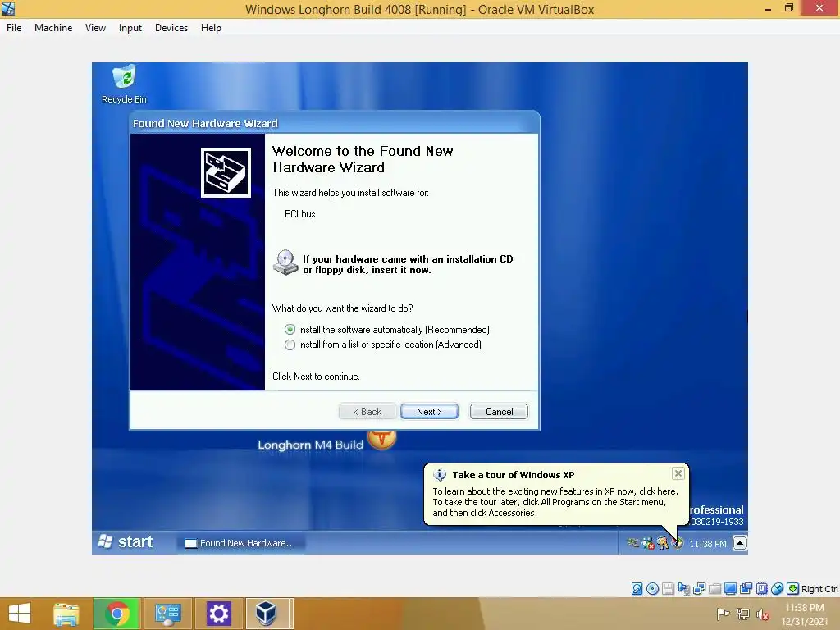Click the VirtualBox title bar icon
Image resolution: width=840 pixels, height=630 pixels.
click(x=8, y=8)
